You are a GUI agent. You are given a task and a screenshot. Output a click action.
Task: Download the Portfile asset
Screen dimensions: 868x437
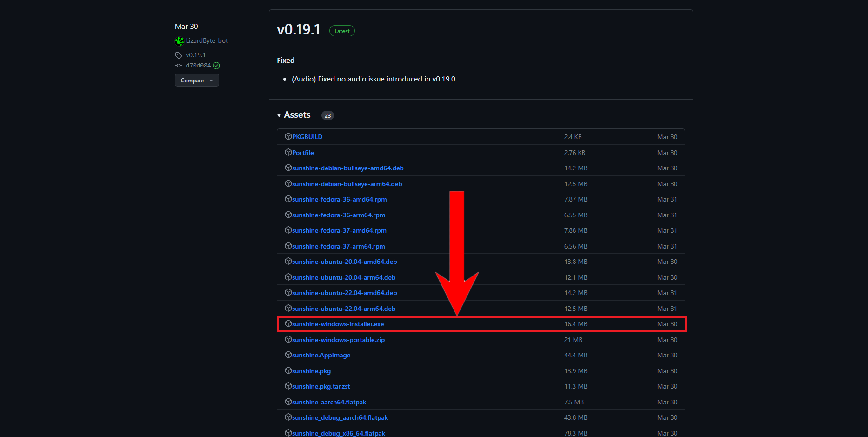pos(303,153)
